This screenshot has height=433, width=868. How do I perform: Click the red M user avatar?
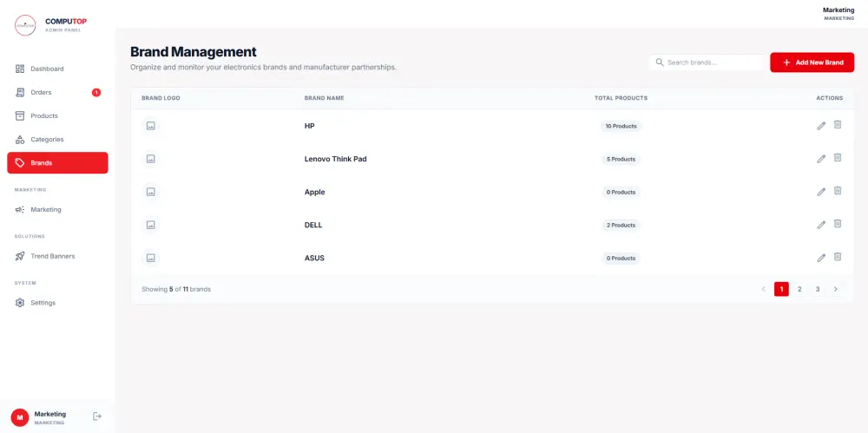pyautogui.click(x=20, y=417)
